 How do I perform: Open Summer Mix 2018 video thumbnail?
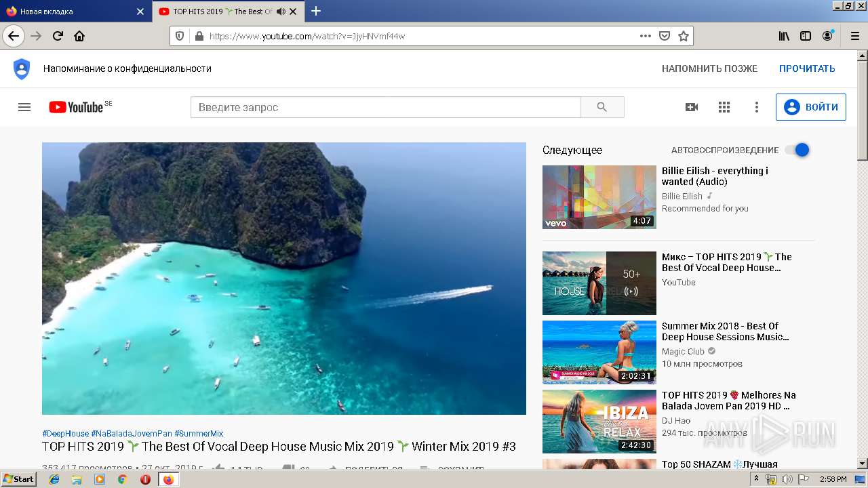tap(599, 352)
